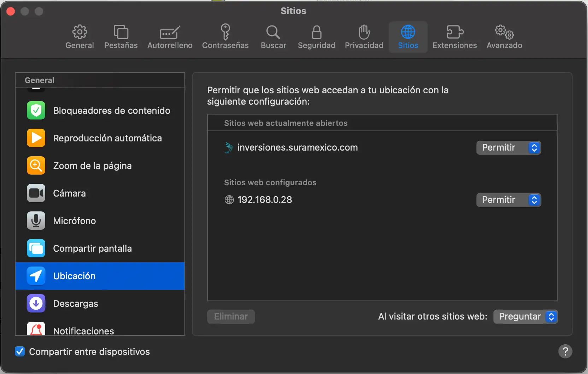Open permission dropdown for 192.168.0.28
The image size is (588, 374).
tap(508, 200)
